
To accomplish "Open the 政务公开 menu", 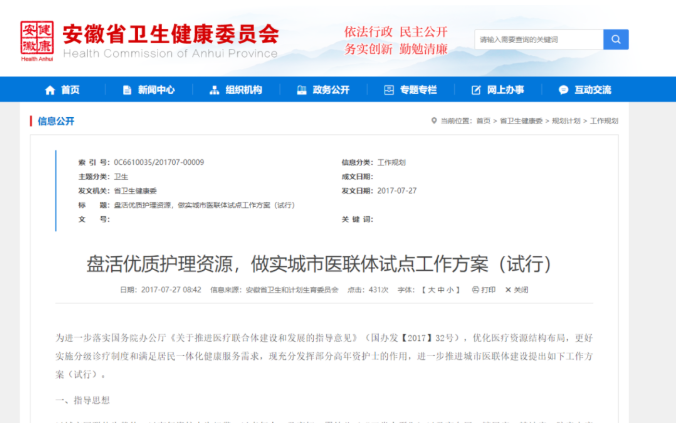I will point(331,90).
